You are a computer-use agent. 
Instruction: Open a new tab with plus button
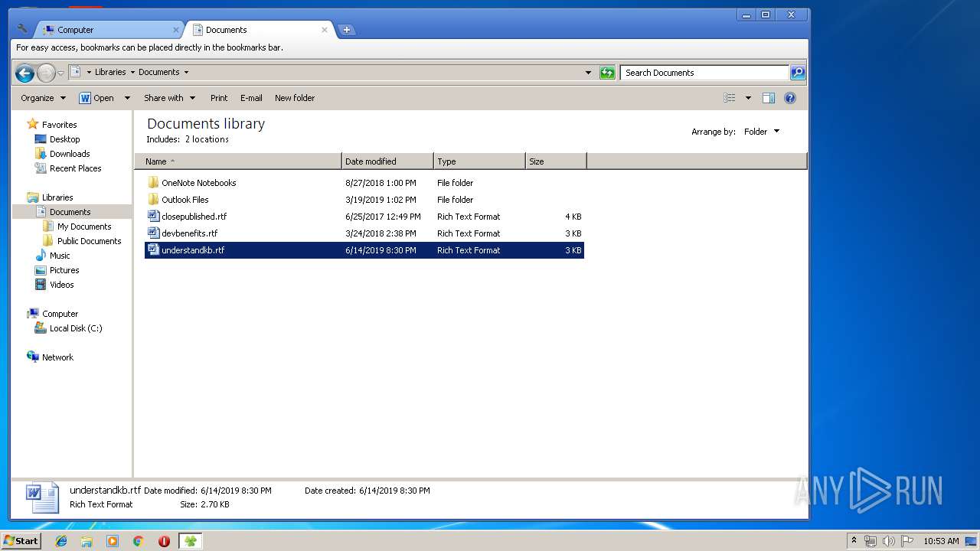347,30
